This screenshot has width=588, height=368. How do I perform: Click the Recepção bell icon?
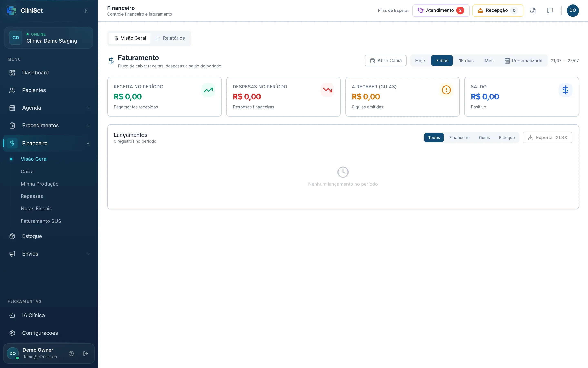[x=480, y=10]
